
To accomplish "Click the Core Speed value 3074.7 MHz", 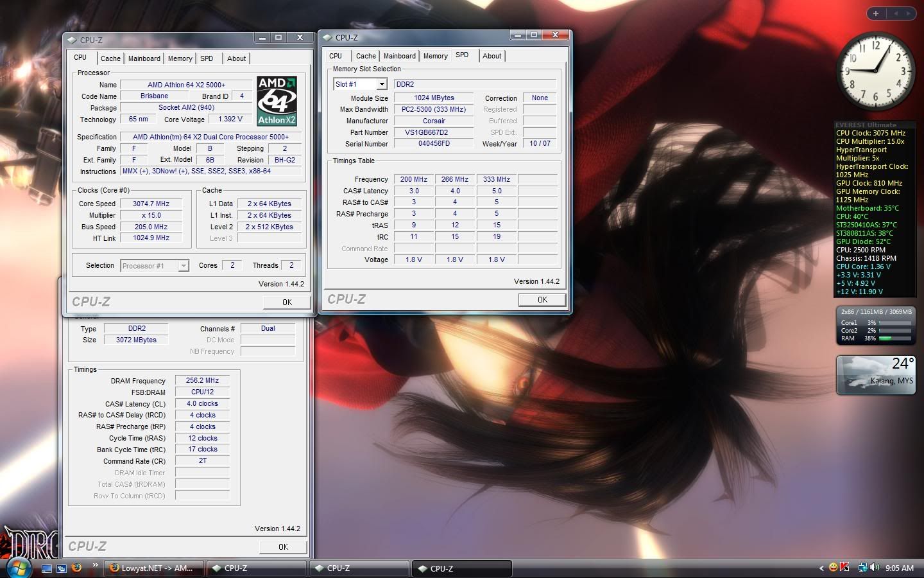I will (x=151, y=204).
